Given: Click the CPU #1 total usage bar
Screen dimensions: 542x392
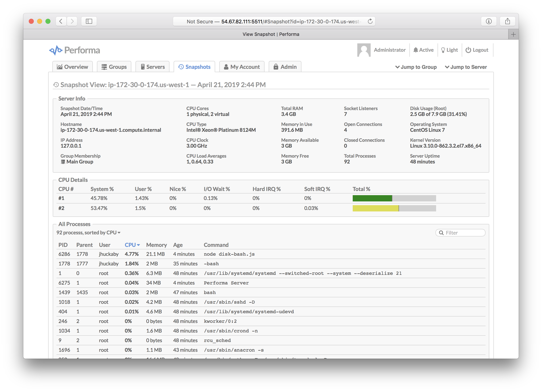Looking at the screenshot, I should pos(394,198).
